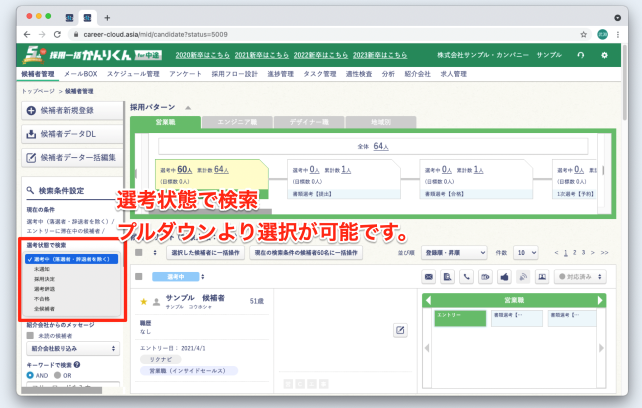Click the 候補者新規登録 button
The width and height of the screenshot is (642, 408).
pyautogui.click(x=72, y=111)
